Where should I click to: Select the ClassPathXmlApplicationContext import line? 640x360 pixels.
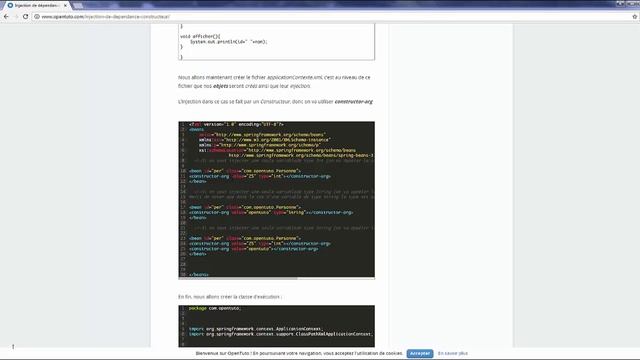point(280,334)
